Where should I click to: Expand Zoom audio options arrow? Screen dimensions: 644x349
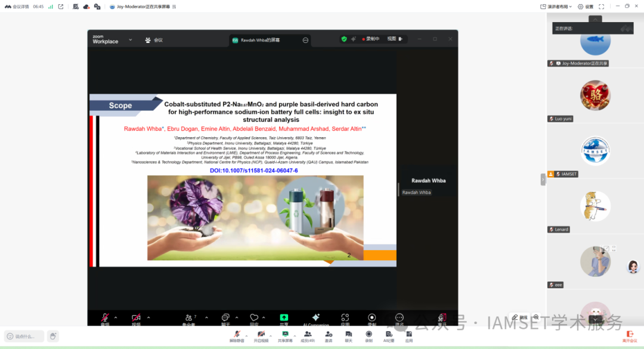[x=116, y=317]
